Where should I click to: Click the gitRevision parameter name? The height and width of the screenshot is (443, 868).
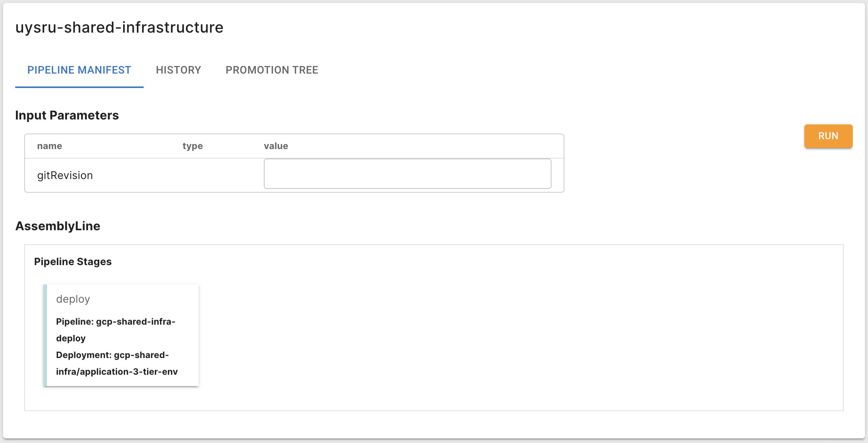(x=65, y=175)
